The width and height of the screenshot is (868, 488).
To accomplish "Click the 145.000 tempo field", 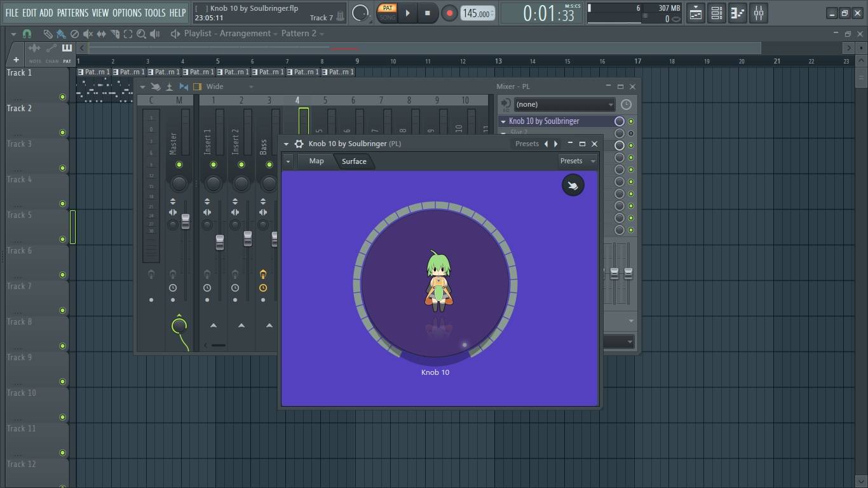I will (x=478, y=13).
